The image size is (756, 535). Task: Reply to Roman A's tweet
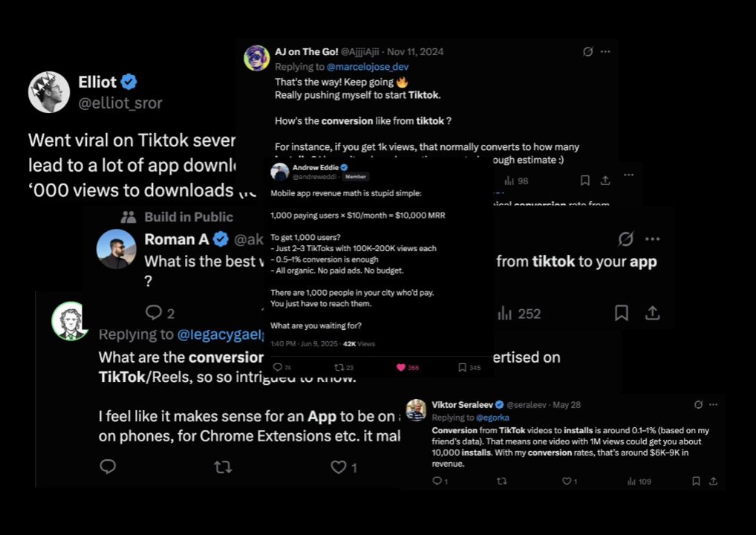point(154,314)
